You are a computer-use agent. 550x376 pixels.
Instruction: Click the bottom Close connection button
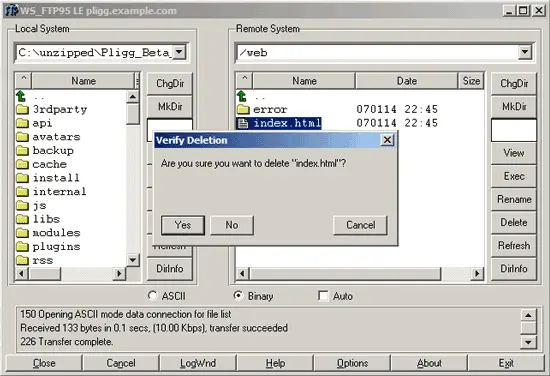click(44, 363)
